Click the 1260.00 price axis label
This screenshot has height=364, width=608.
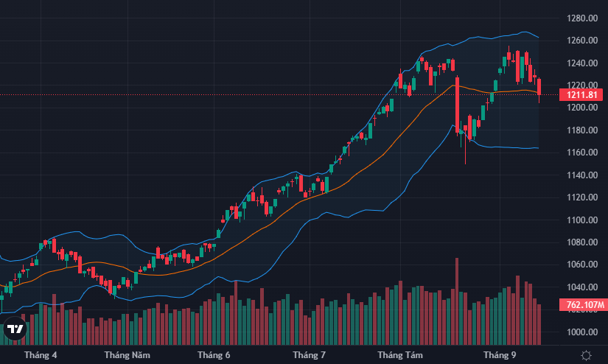click(x=581, y=41)
